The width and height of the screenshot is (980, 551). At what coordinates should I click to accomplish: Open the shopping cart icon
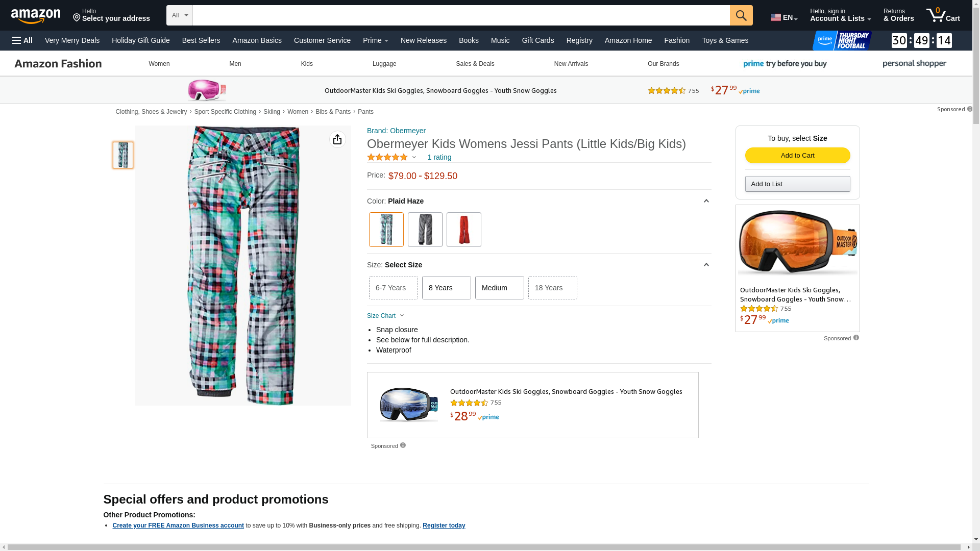[942, 15]
